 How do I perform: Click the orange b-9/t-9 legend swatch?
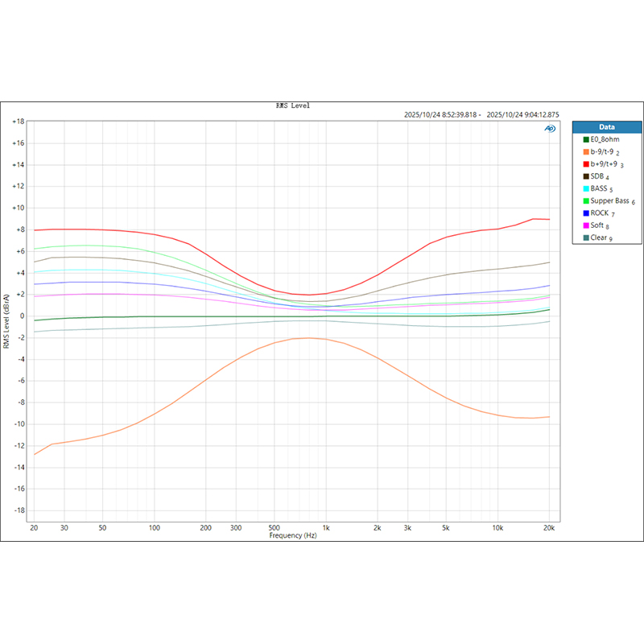point(587,152)
